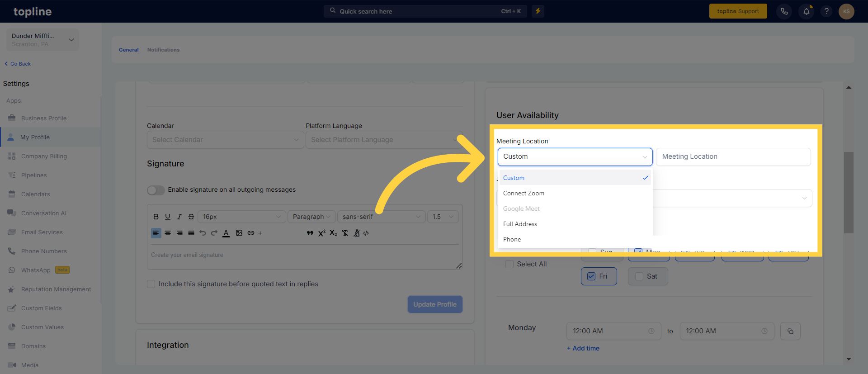Open Select Platform Language dropdown
Screen dimensions: 868x374
[384, 140]
